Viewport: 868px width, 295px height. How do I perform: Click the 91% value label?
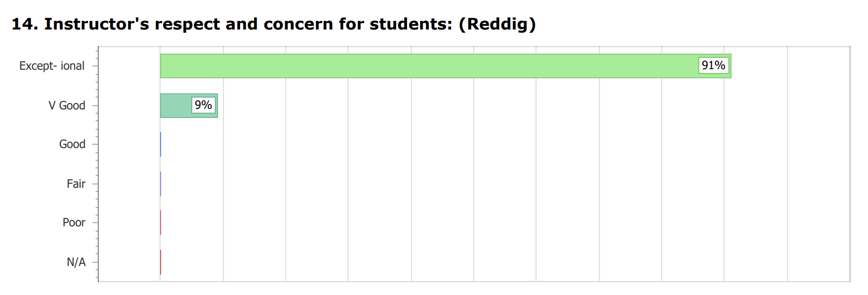713,65
